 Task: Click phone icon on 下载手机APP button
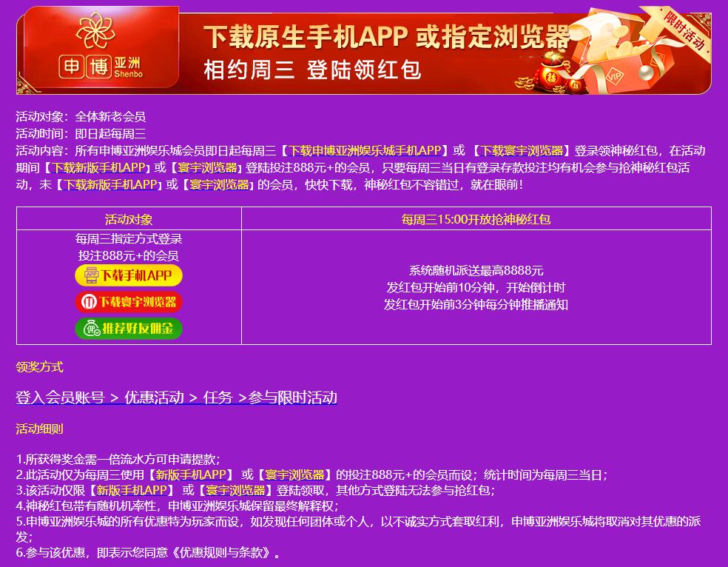point(92,275)
